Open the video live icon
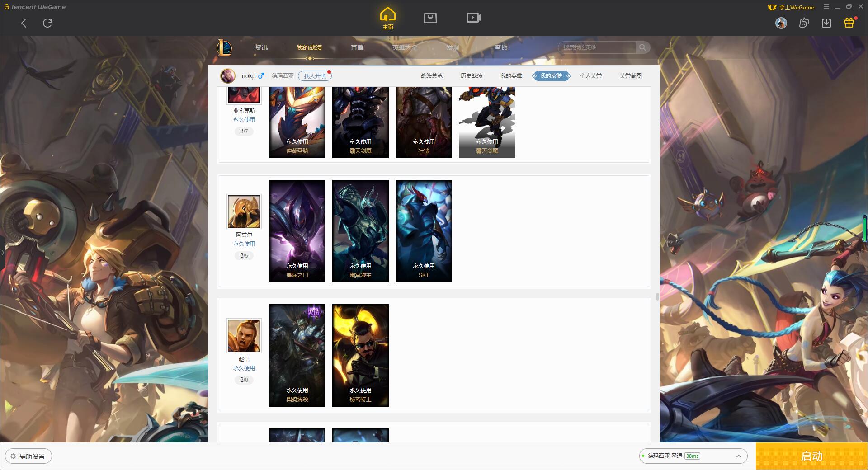 473,18
